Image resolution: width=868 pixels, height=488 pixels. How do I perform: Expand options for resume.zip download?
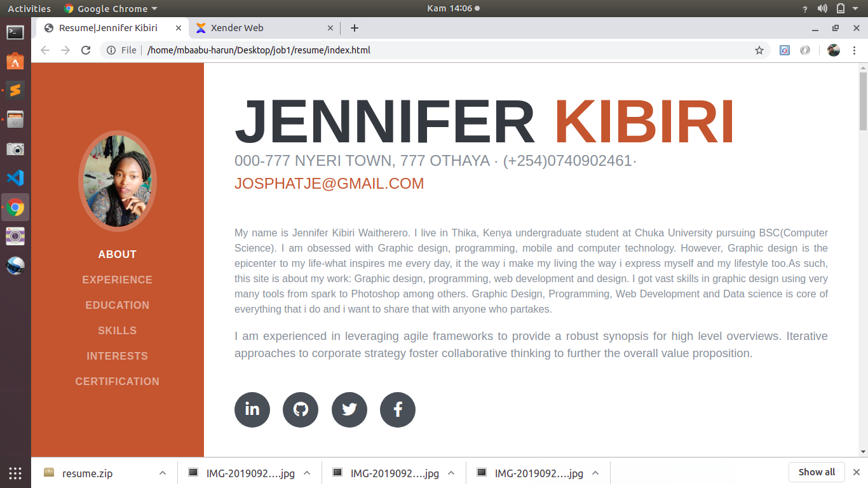pos(163,473)
